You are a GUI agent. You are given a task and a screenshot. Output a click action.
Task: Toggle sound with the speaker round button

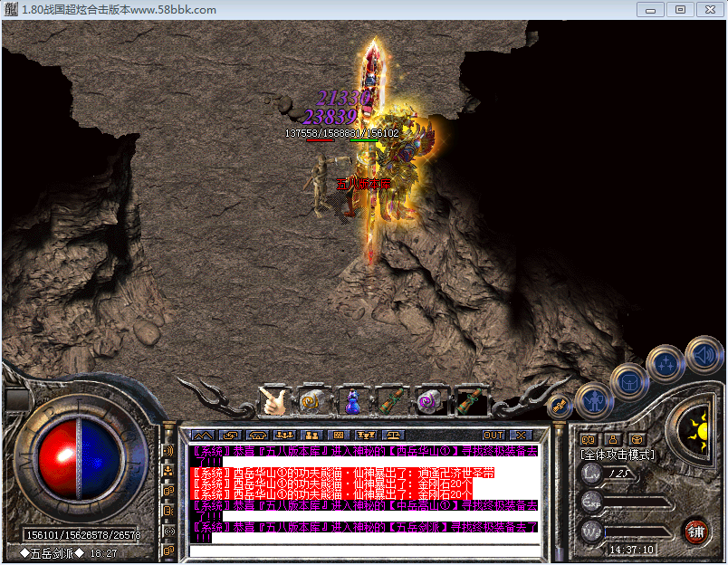pyautogui.click(x=704, y=355)
